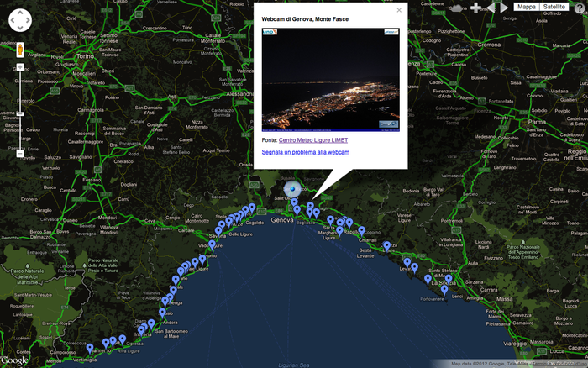Click the Street View pegman icon
Image resolution: width=588 pixels, height=368 pixels.
(x=20, y=50)
